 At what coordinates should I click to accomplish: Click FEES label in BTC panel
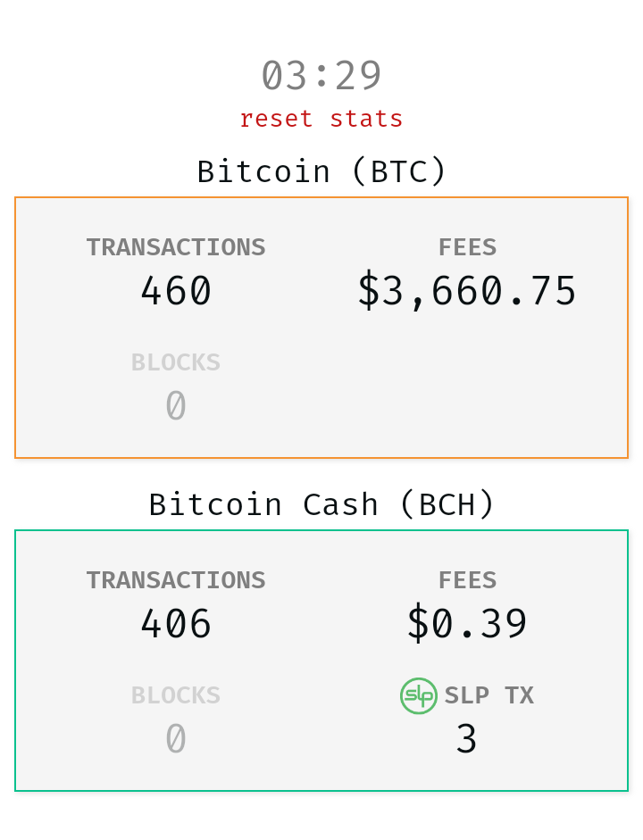pos(467,247)
